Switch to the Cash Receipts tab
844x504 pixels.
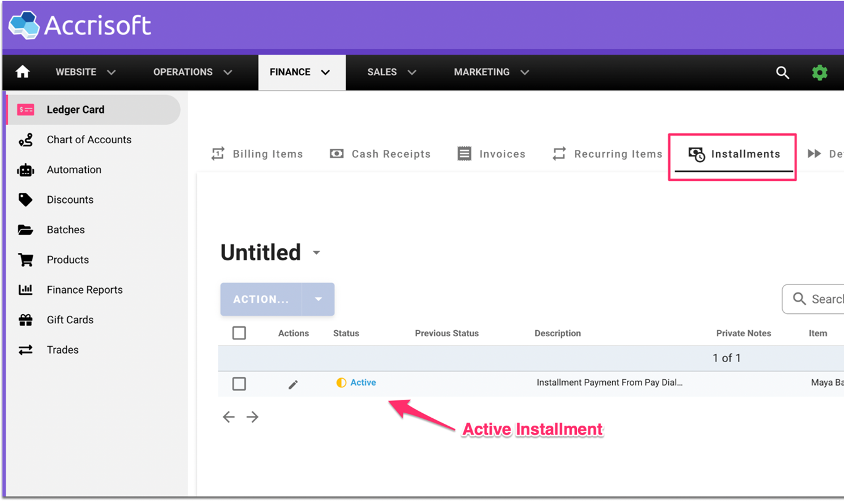point(381,154)
